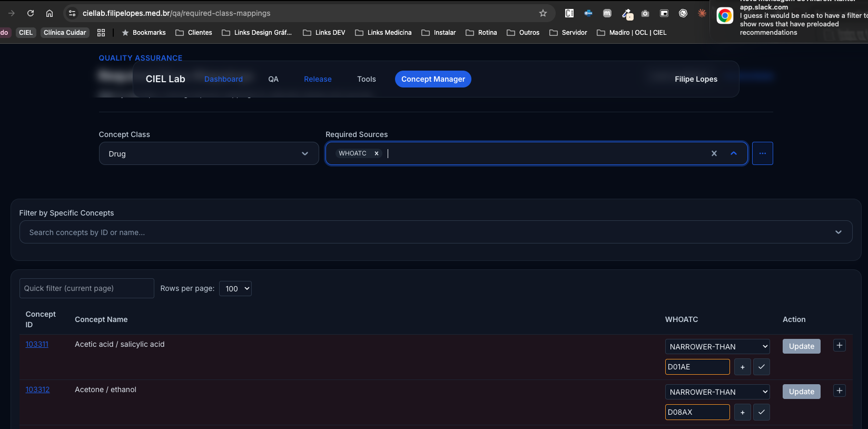Bookmark this page with the star icon
868x429 pixels.
pyautogui.click(x=543, y=13)
